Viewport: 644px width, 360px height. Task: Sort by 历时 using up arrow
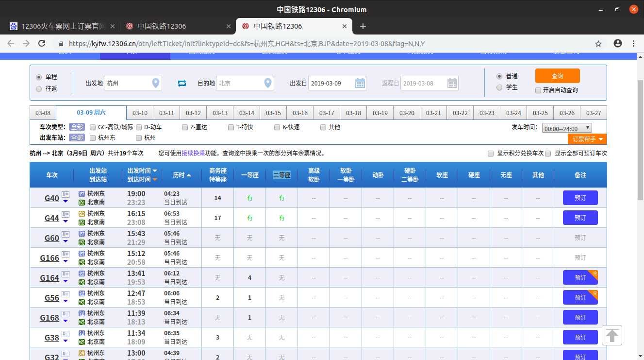point(189,175)
